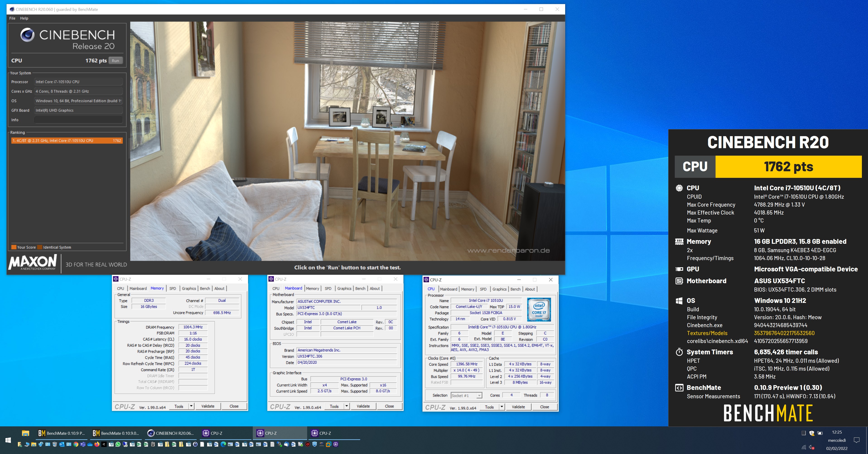Click the Core Speed value 1396.58 MHz

(x=467, y=364)
